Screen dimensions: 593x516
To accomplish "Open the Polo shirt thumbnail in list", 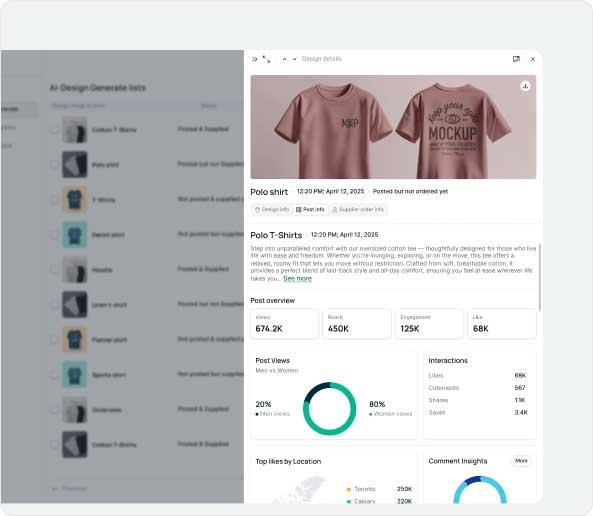I will point(75,165).
